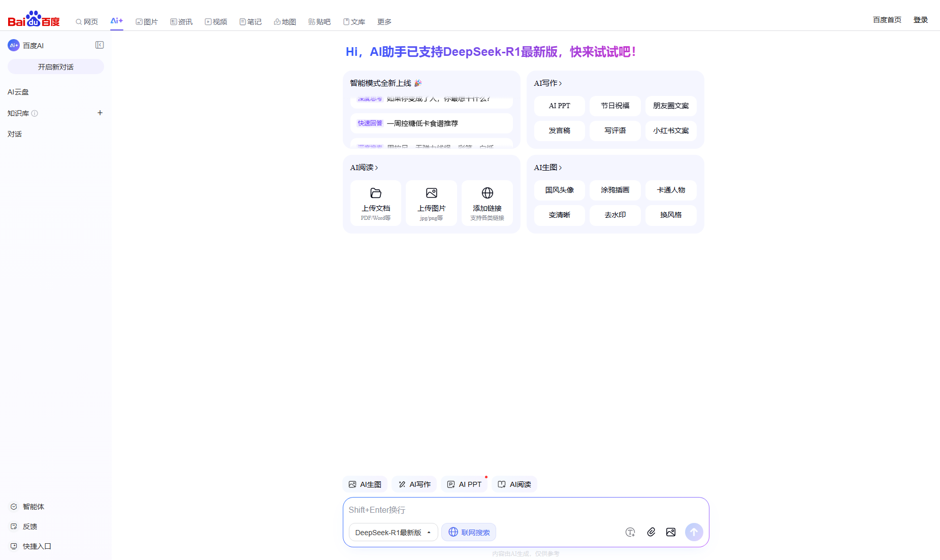Open 百度首页 link
This screenshot has width=940, height=560.
[887, 20]
